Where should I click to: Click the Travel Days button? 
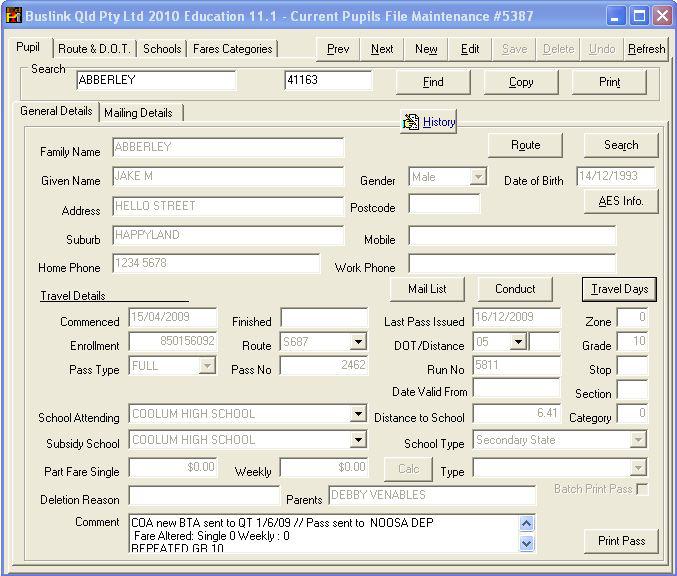pos(619,289)
